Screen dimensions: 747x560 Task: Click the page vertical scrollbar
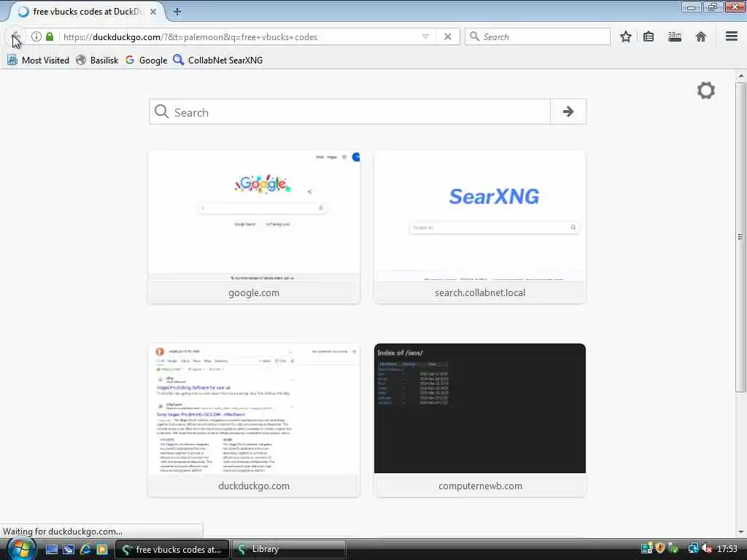(x=740, y=237)
